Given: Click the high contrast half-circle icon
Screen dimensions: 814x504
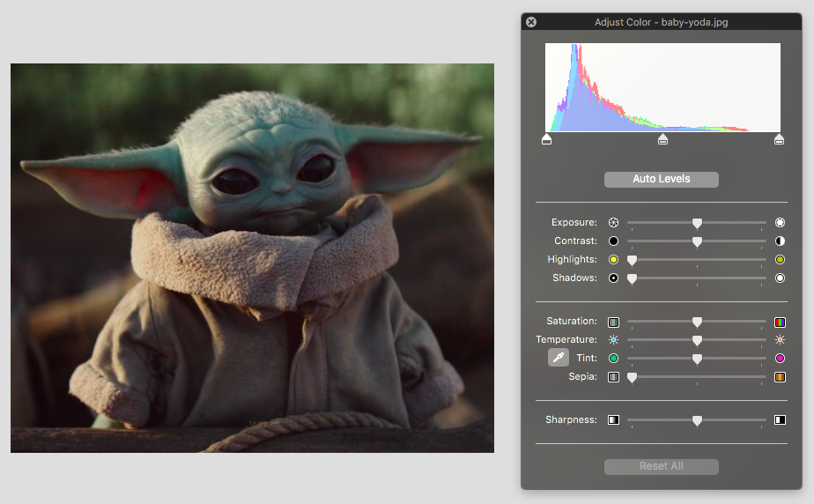Looking at the screenshot, I should tap(780, 241).
